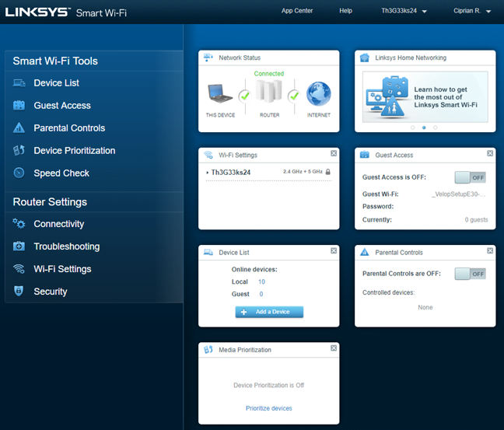
Task: Click the _VelopSetupE30 guest Wi-Fi name
Action: [x=458, y=194]
